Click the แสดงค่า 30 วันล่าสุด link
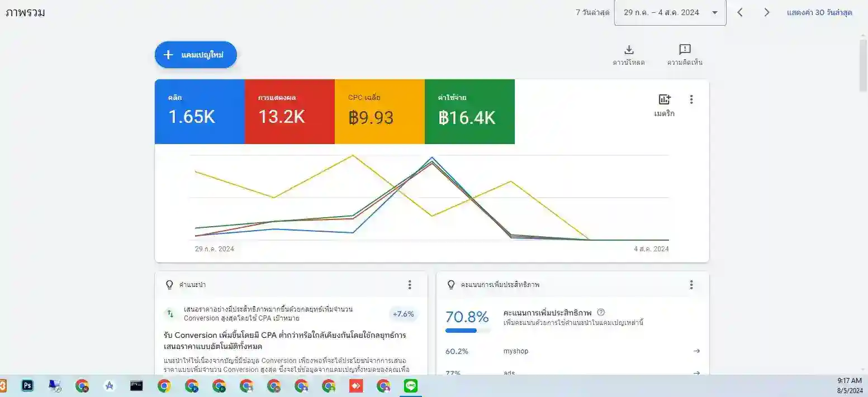The width and height of the screenshot is (868, 397). pos(820,12)
